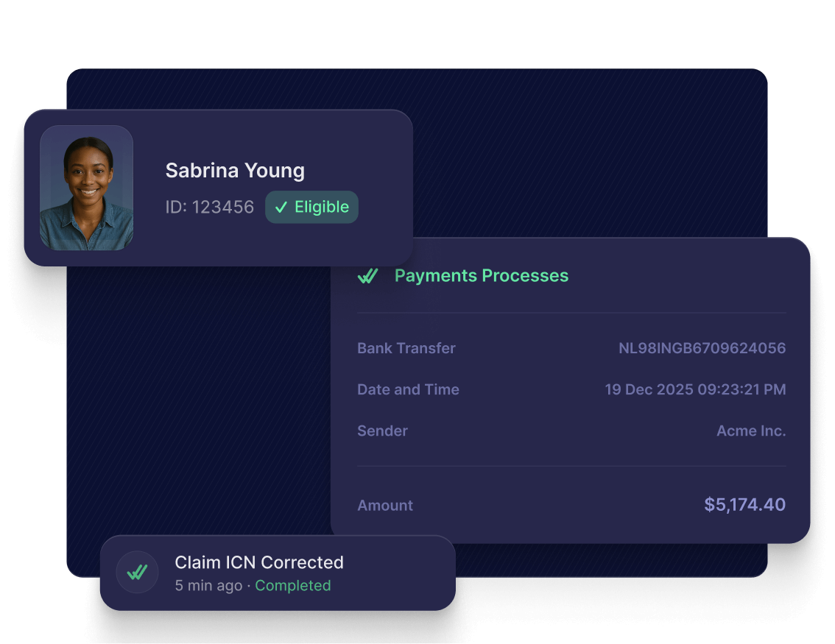Click the Amount label
This screenshot has height=644, width=835.
click(x=385, y=506)
